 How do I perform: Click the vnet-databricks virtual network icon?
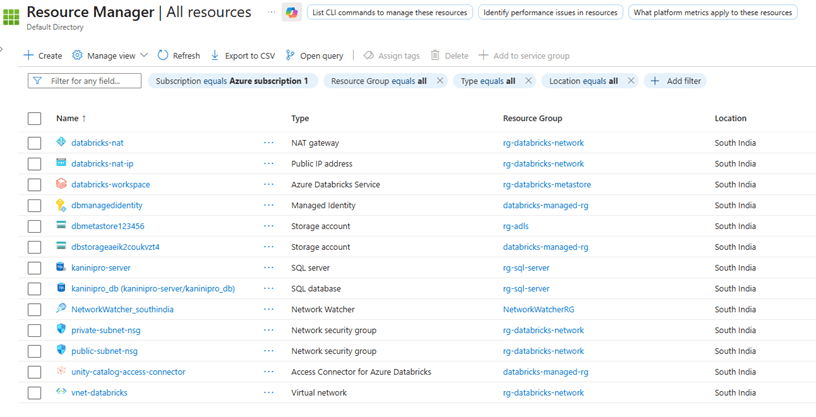tap(61, 392)
